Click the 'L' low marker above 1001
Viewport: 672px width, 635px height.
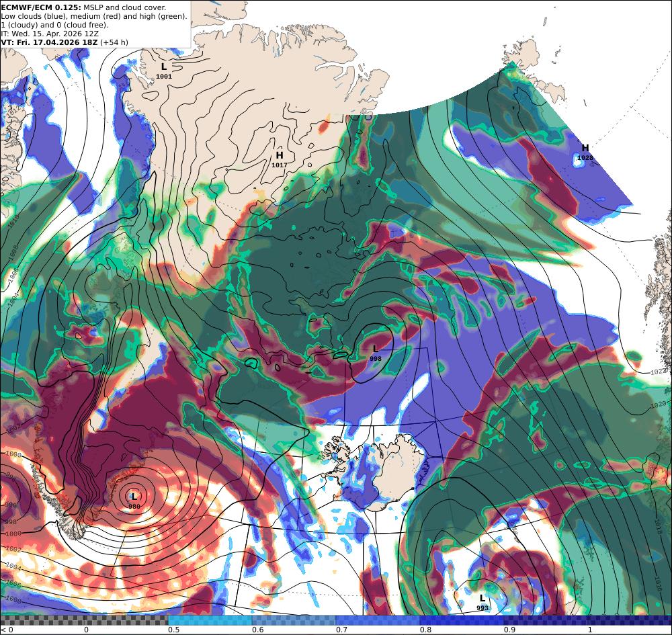pyautogui.click(x=164, y=67)
